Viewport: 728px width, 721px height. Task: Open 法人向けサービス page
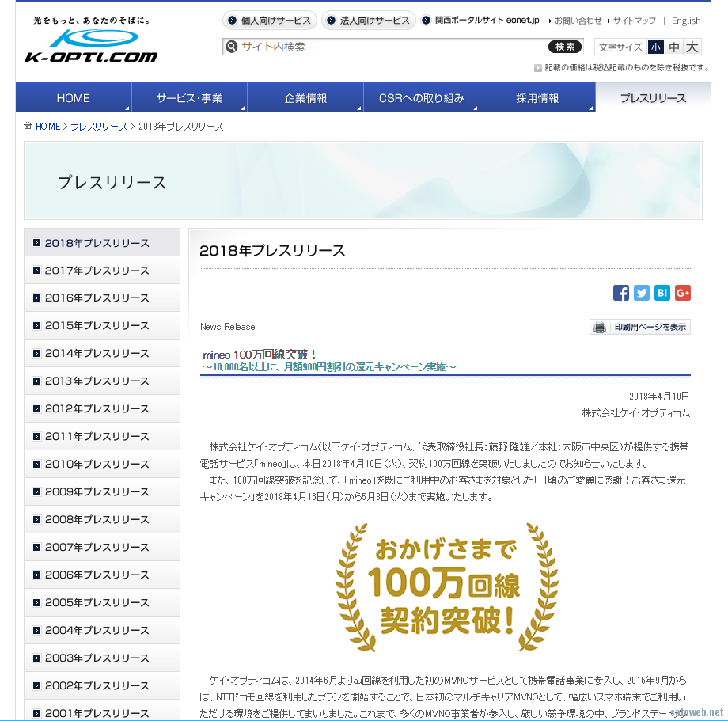[369, 21]
